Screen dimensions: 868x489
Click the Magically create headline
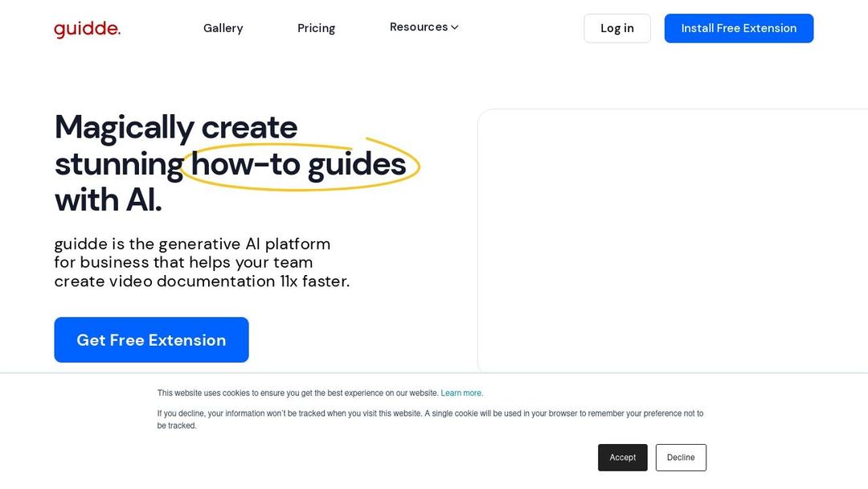tap(176, 127)
